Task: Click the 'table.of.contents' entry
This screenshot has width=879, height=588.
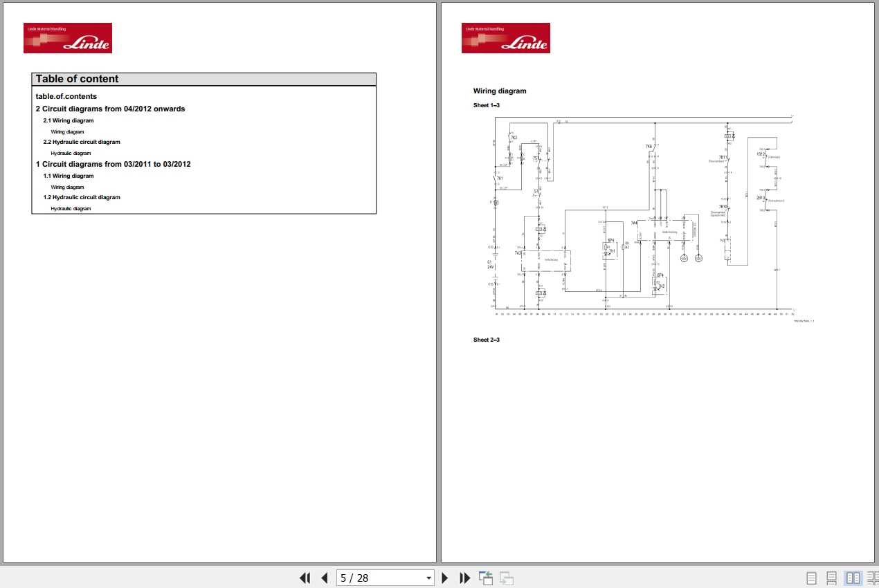Action: 66,96
